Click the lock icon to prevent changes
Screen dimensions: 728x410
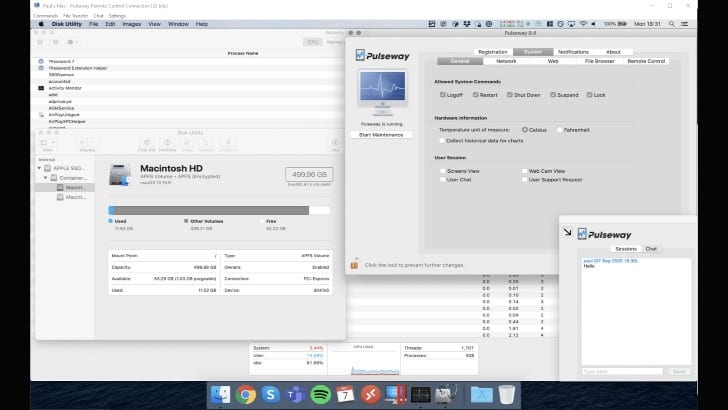click(x=354, y=264)
